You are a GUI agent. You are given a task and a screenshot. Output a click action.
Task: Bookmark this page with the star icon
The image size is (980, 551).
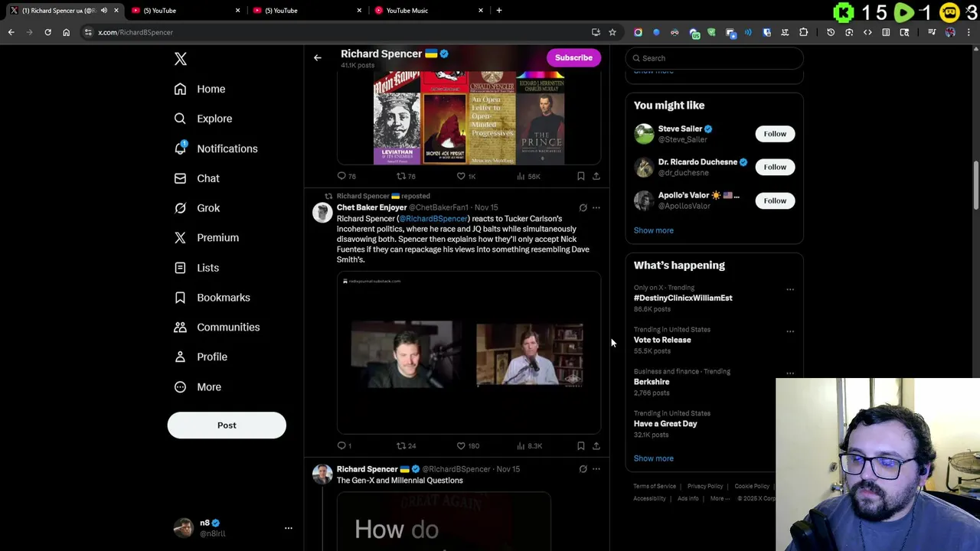pyautogui.click(x=612, y=32)
